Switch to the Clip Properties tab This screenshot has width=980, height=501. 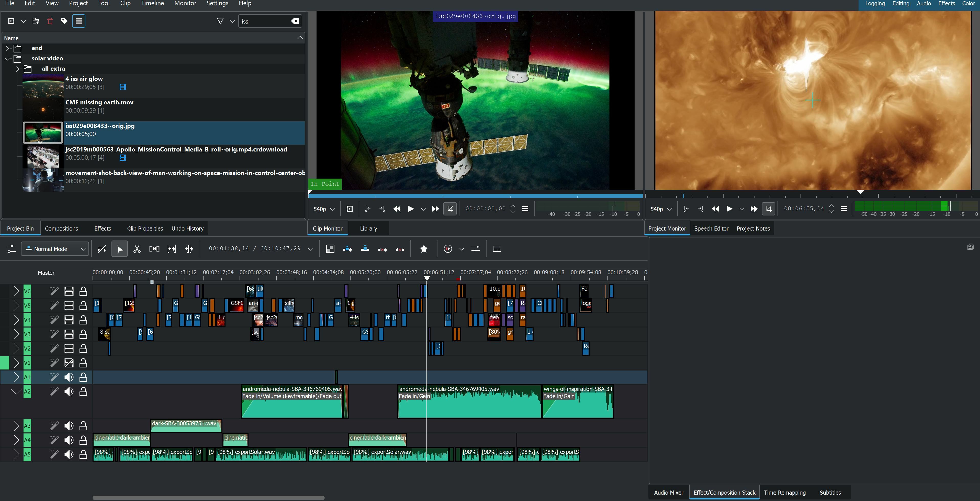click(145, 228)
